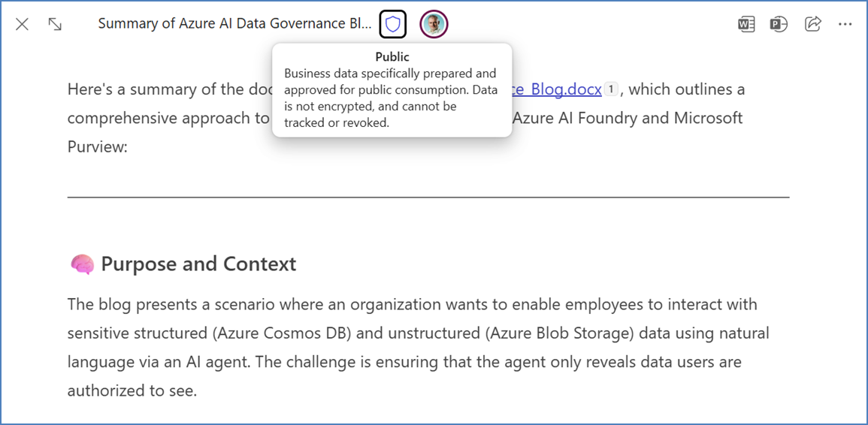The height and width of the screenshot is (425, 868).
Task: Click the text Azure AI Foundry and Microsoft
Action: (x=628, y=118)
